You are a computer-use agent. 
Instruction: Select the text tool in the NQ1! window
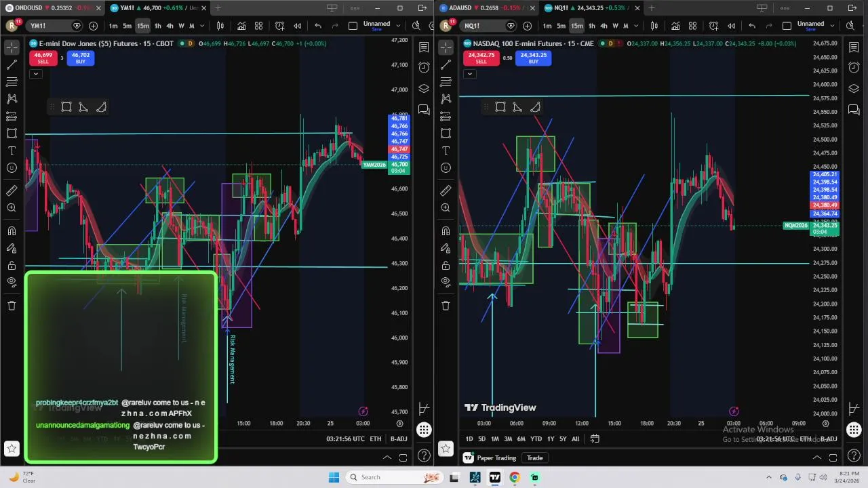coord(446,150)
